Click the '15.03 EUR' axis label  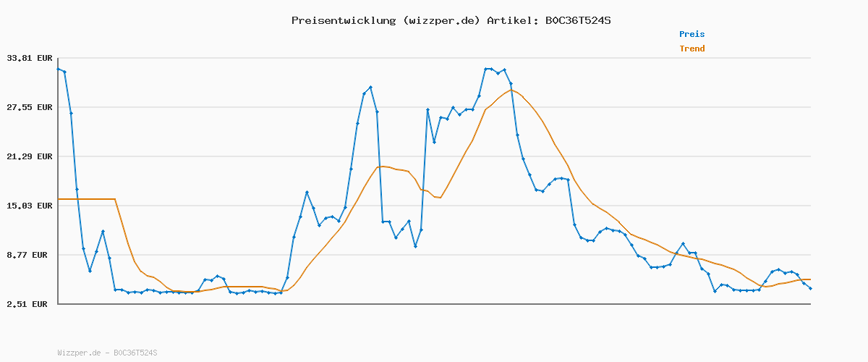point(30,206)
